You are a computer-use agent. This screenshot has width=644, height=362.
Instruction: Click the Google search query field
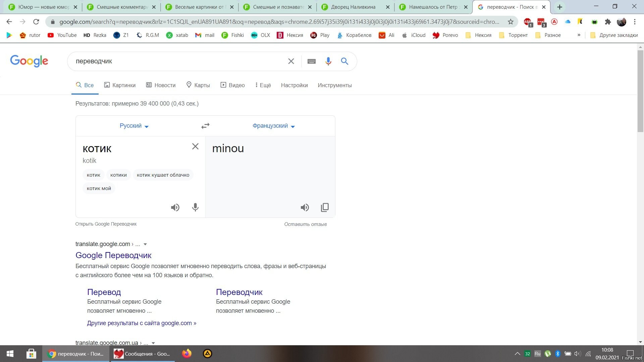point(178,61)
